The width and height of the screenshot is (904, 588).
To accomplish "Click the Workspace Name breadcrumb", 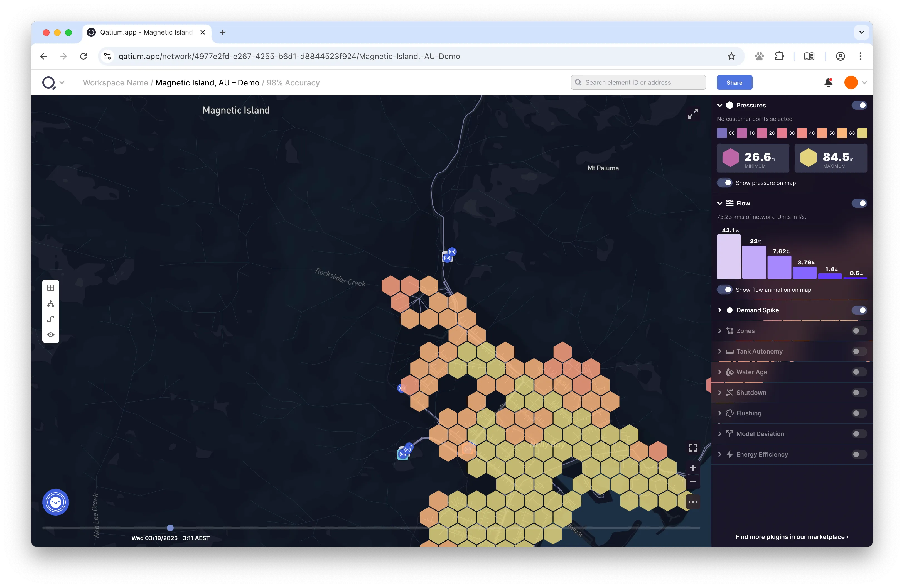I will pyautogui.click(x=116, y=83).
